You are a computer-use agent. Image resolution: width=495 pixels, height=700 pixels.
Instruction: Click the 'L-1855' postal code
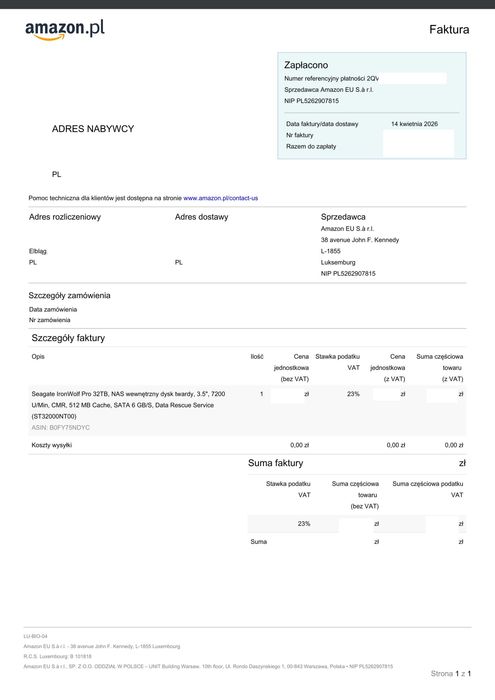tap(330, 251)
